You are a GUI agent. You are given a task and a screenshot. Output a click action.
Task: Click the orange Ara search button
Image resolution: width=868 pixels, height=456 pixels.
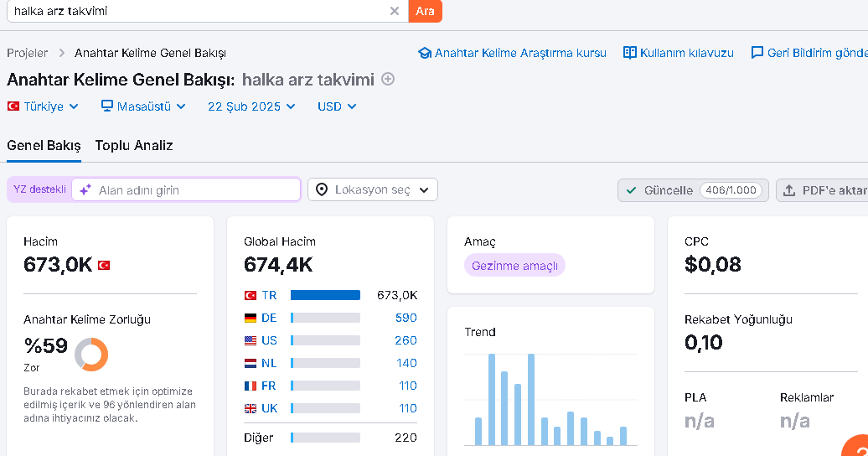[x=425, y=11]
